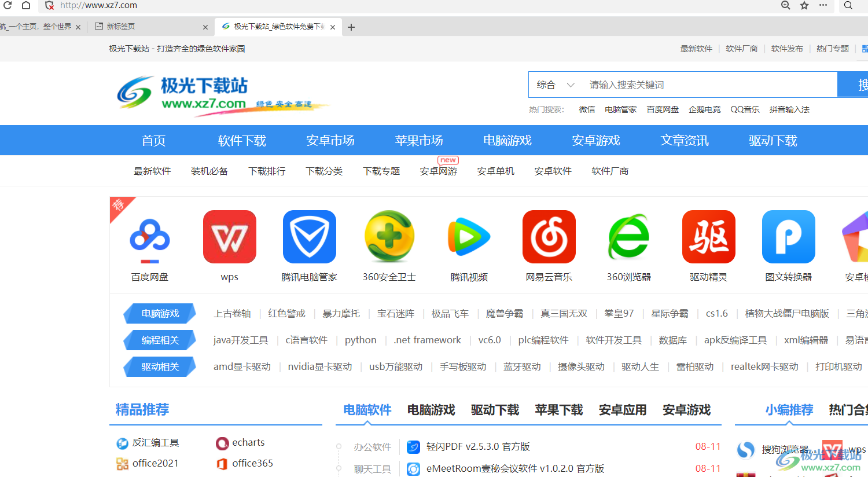Open a new browser tab

pos(351,27)
